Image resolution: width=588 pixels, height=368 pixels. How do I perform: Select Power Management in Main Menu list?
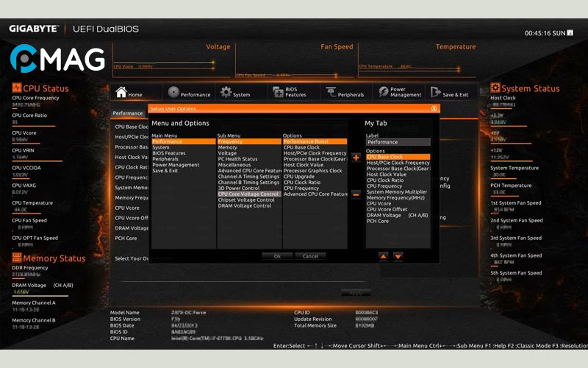(176, 165)
